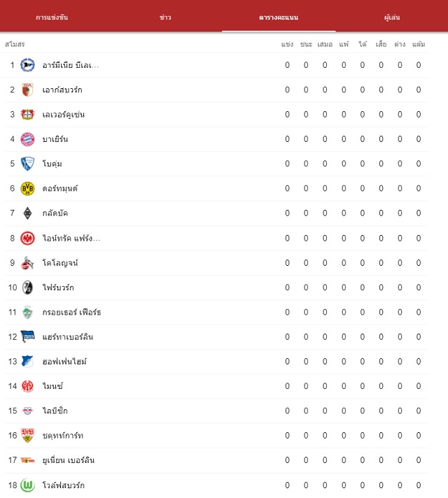Click the Augsburg club logo
448x498 pixels.
point(27,90)
